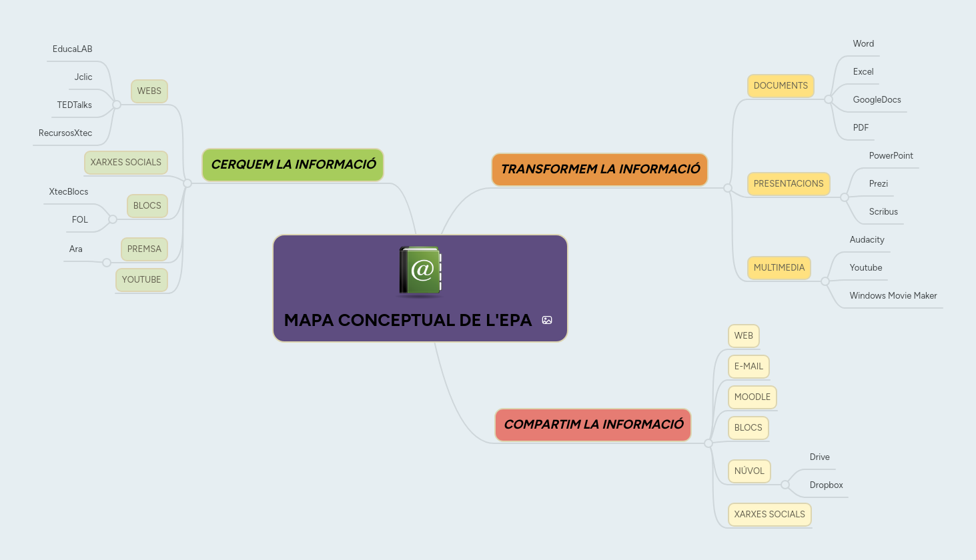
Task: Select the YOUTUBE topic node
Action: pyautogui.click(x=141, y=279)
